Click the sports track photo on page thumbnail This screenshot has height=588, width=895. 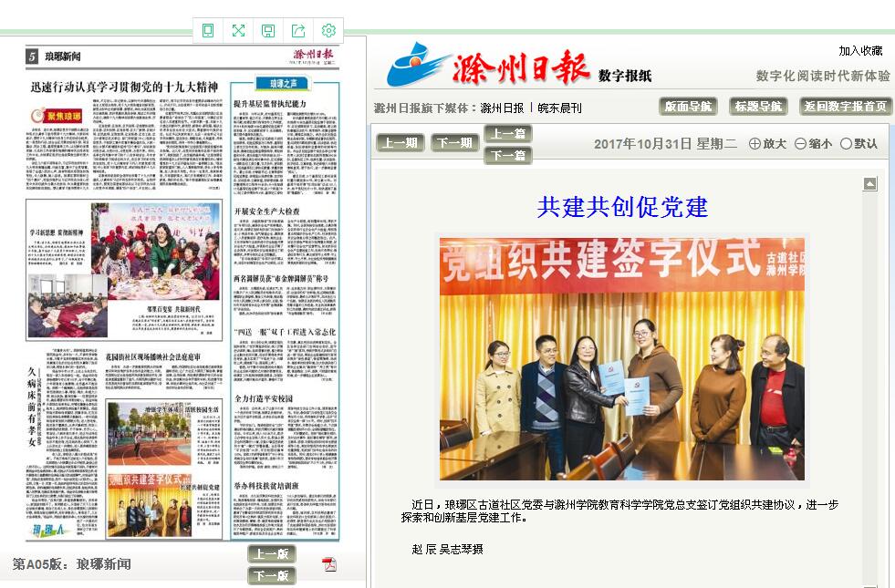150,433
